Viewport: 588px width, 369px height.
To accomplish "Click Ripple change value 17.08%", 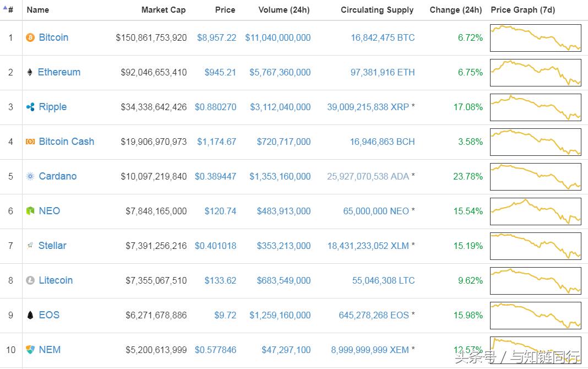I will [468, 107].
